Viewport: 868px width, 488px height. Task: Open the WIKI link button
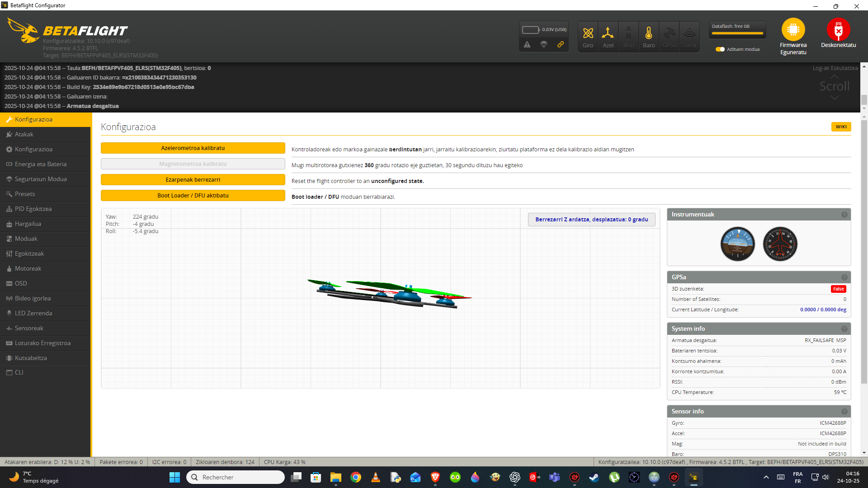(x=841, y=127)
